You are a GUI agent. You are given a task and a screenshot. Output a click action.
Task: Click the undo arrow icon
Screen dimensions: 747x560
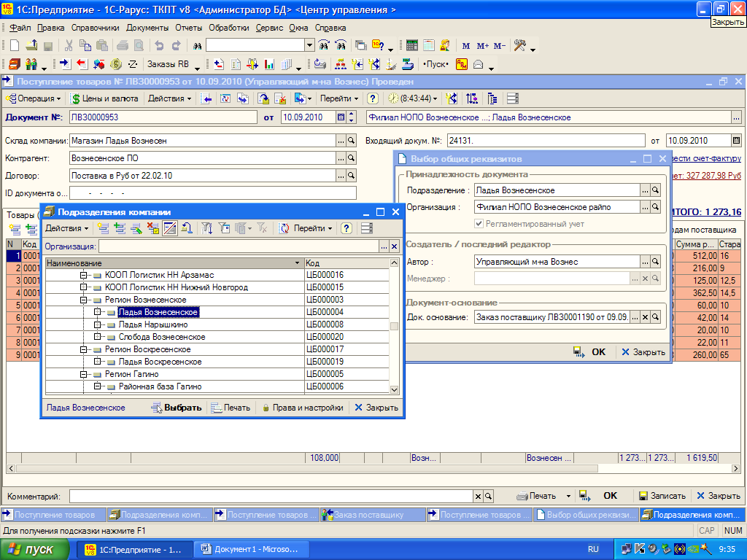[159, 45]
